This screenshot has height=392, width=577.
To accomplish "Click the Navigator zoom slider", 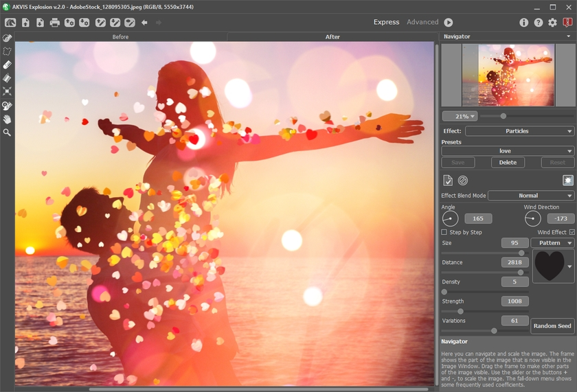I will click(504, 116).
